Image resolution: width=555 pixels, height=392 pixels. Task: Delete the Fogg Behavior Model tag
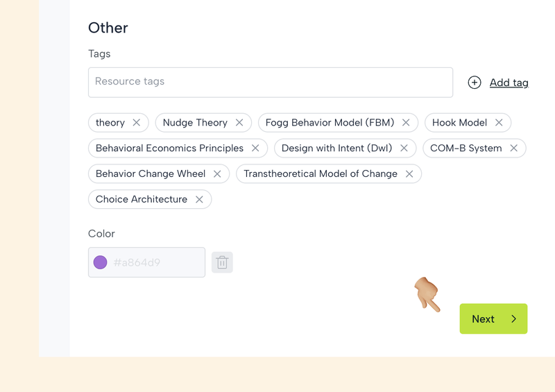pos(406,123)
